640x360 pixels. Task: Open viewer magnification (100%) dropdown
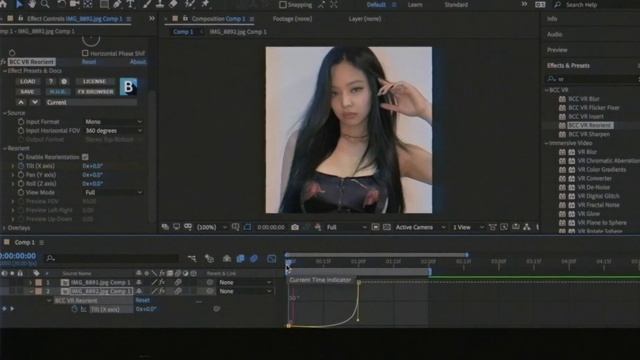211,227
